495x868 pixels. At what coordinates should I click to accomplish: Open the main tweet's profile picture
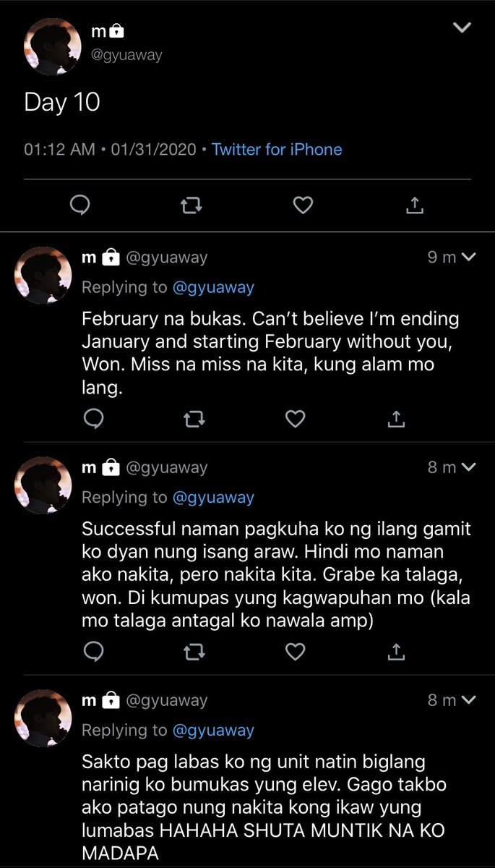point(52,47)
